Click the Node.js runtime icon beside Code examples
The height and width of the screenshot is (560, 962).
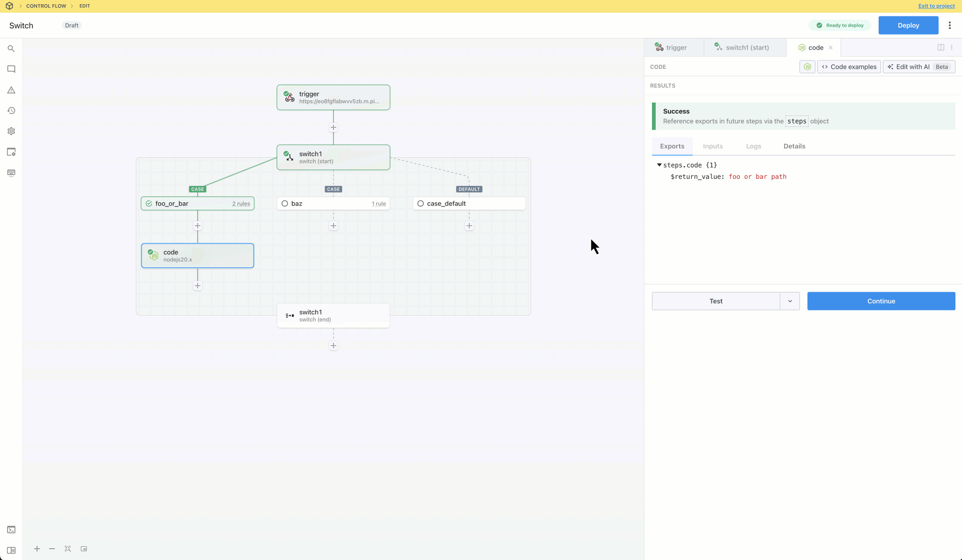807,67
